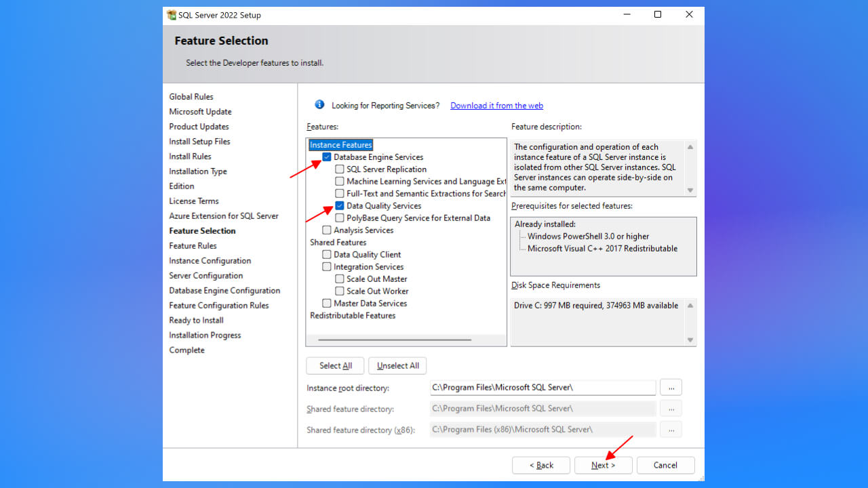This screenshot has height=488, width=868.
Task: Browse for the Shared feature directory (x86)
Action: tap(671, 429)
